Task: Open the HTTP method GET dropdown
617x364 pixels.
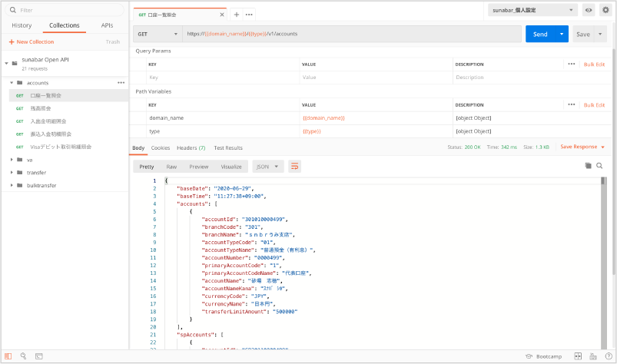Action: click(x=158, y=35)
